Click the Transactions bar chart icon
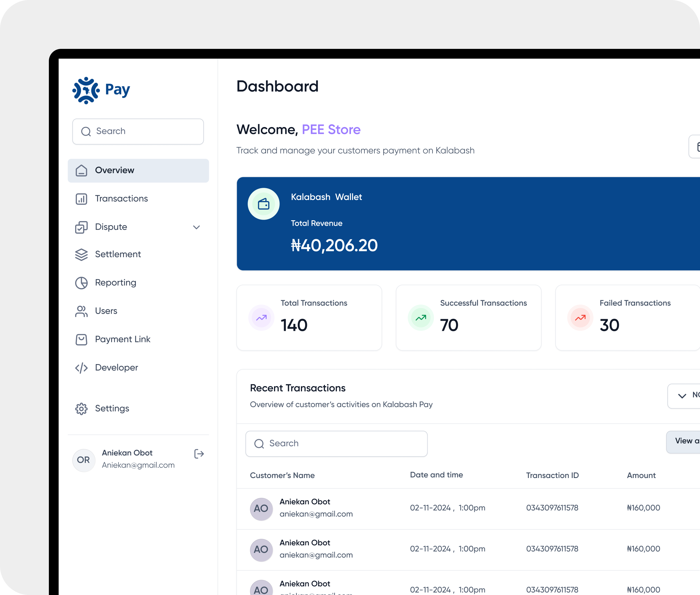The width and height of the screenshot is (700, 595). coord(81,199)
